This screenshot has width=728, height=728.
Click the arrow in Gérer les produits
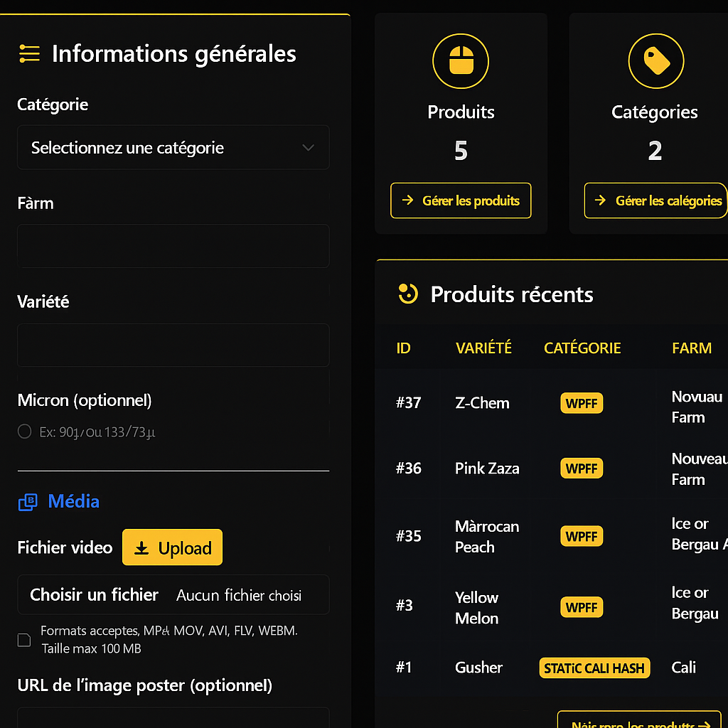coord(407,200)
